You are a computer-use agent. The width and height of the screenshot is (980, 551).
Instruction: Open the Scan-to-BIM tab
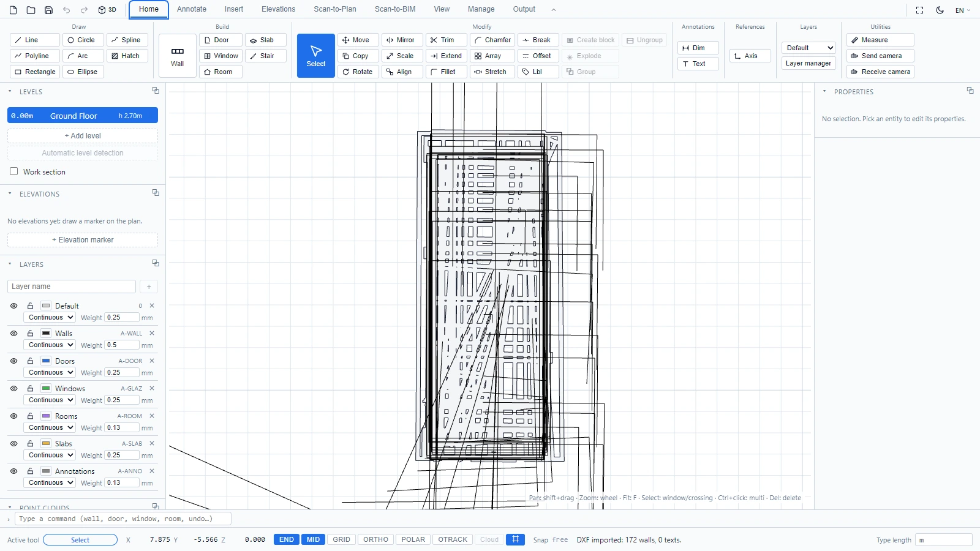(395, 9)
